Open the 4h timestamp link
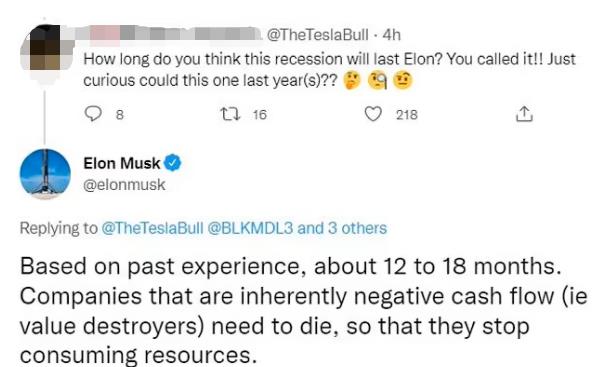592x367 pixels. pyautogui.click(x=392, y=35)
